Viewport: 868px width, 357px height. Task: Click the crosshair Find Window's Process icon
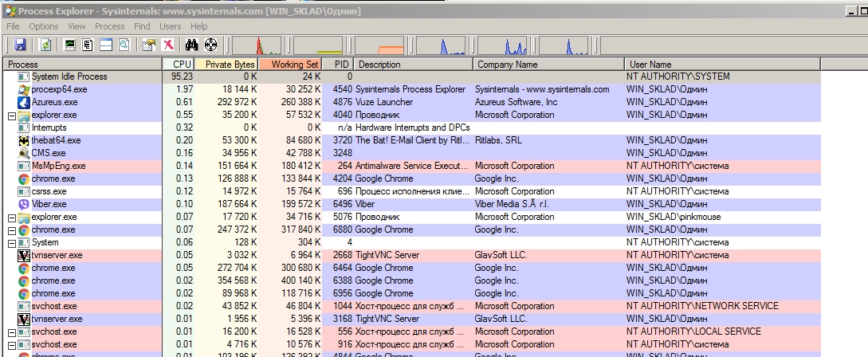[211, 45]
